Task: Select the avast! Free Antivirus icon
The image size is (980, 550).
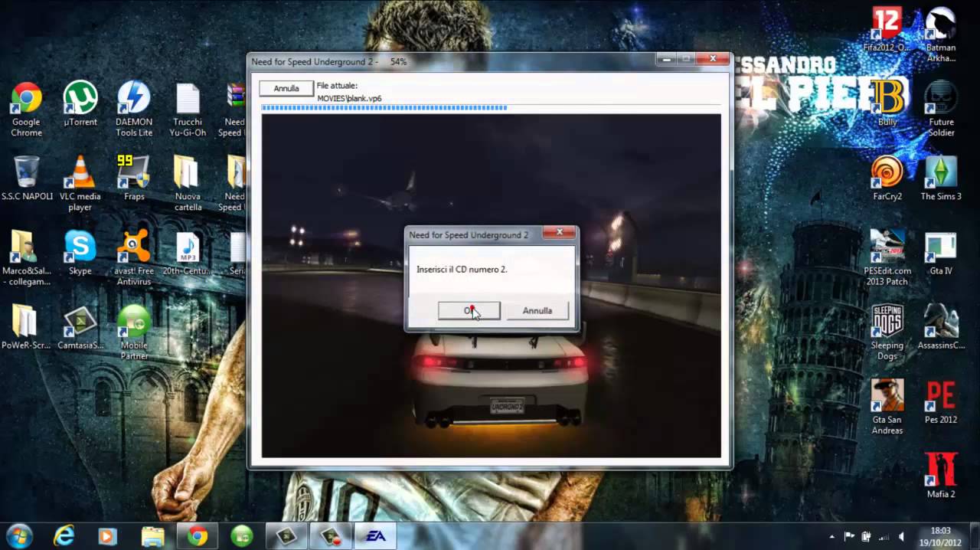Action: pos(134,258)
